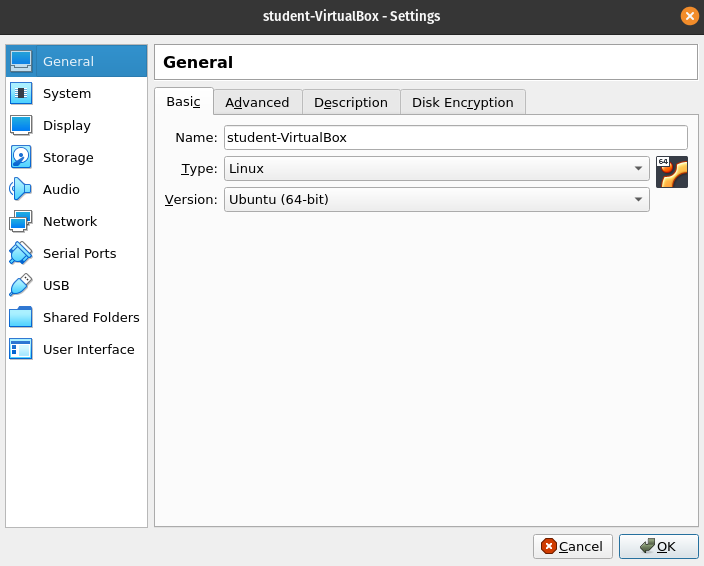Select the Display monitor icon
This screenshot has width=704, height=566.
[21, 126]
